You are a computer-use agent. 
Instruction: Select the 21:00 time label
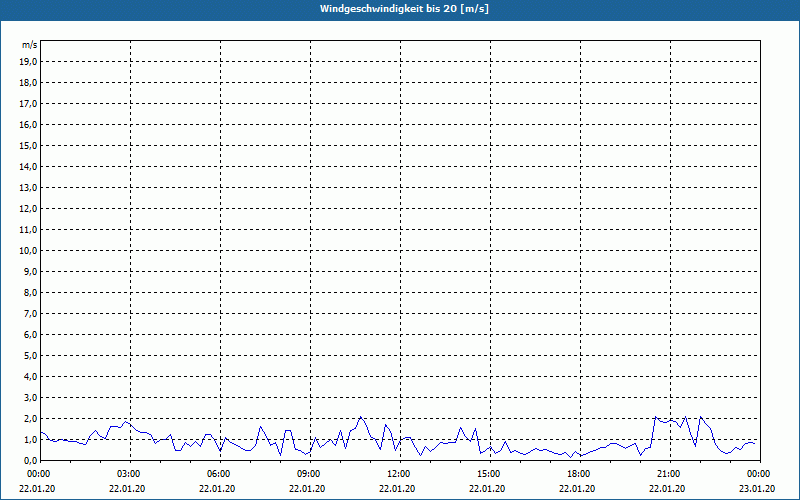coord(670,474)
